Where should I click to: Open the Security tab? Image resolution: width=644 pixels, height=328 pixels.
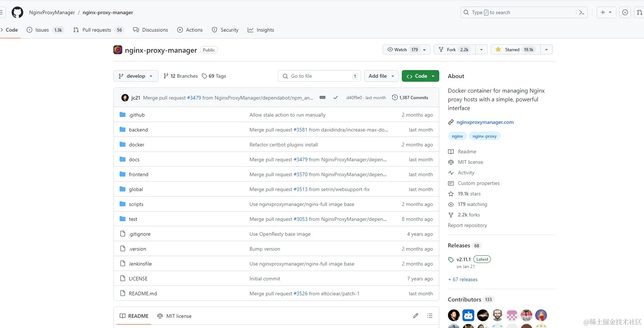(225, 30)
